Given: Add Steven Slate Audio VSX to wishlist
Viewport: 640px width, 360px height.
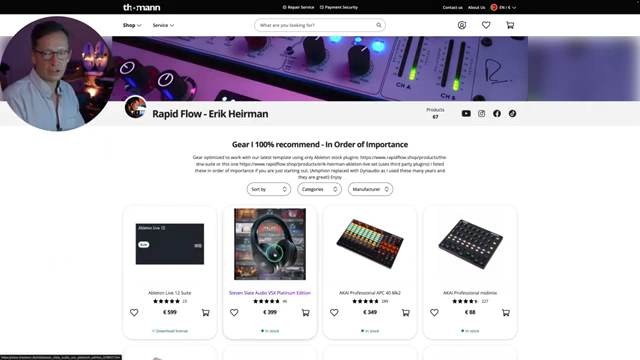Looking at the screenshot, I should click(234, 313).
